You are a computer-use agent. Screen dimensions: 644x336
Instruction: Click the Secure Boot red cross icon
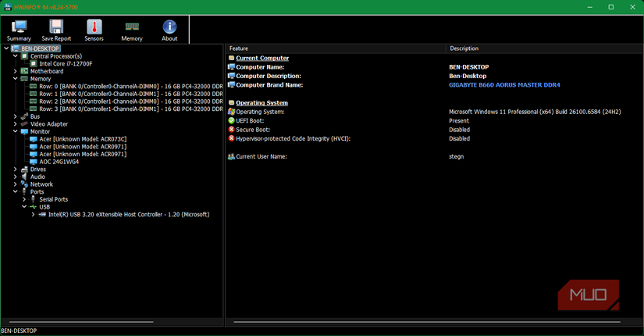tap(231, 130)
